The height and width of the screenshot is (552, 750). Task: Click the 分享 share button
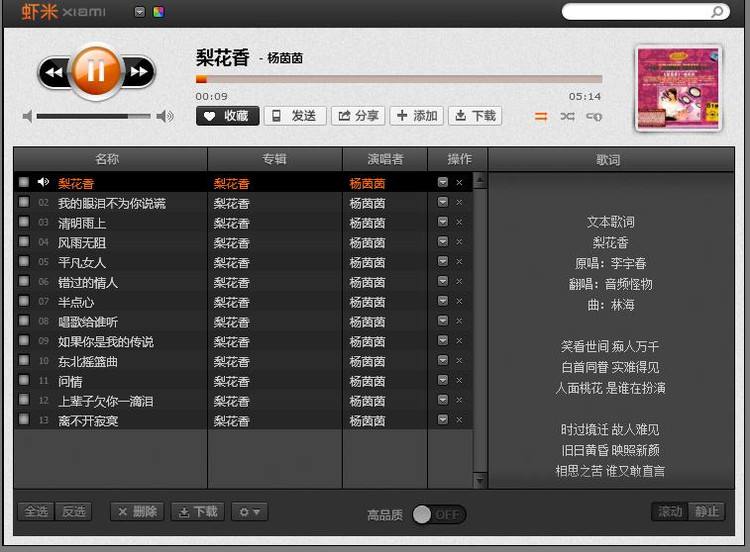[358, 116]
